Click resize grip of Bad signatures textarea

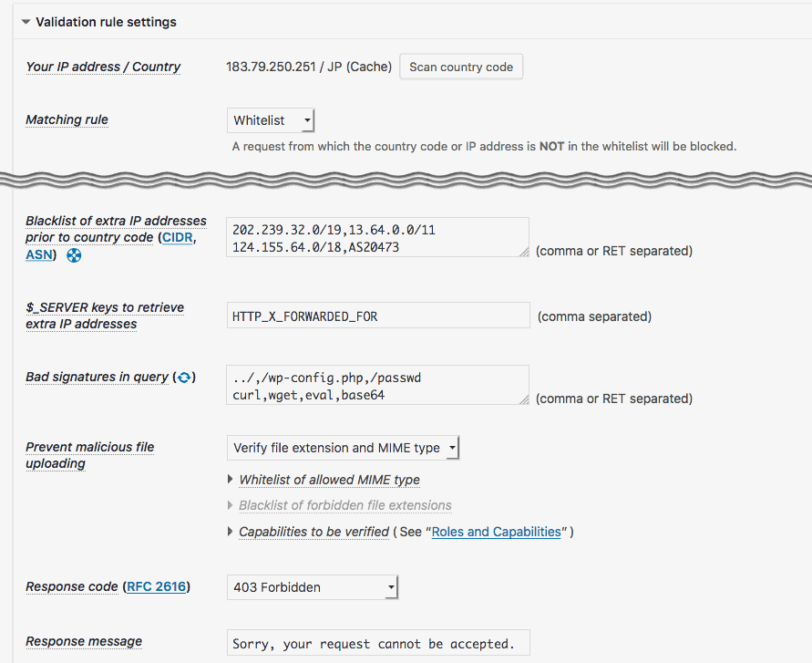tap(523, 399)
